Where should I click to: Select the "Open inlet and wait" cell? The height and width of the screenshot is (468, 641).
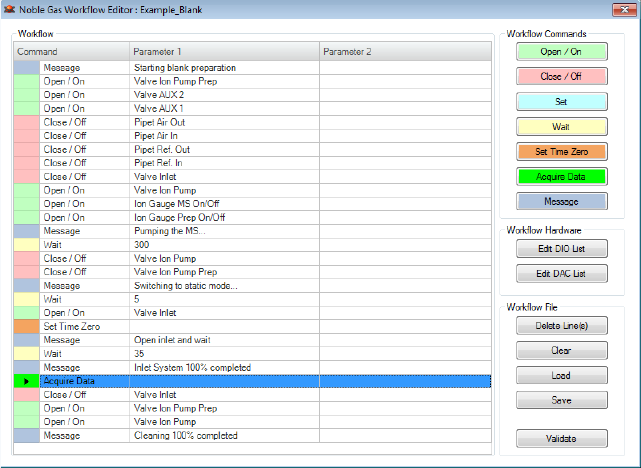coord(224,340)
